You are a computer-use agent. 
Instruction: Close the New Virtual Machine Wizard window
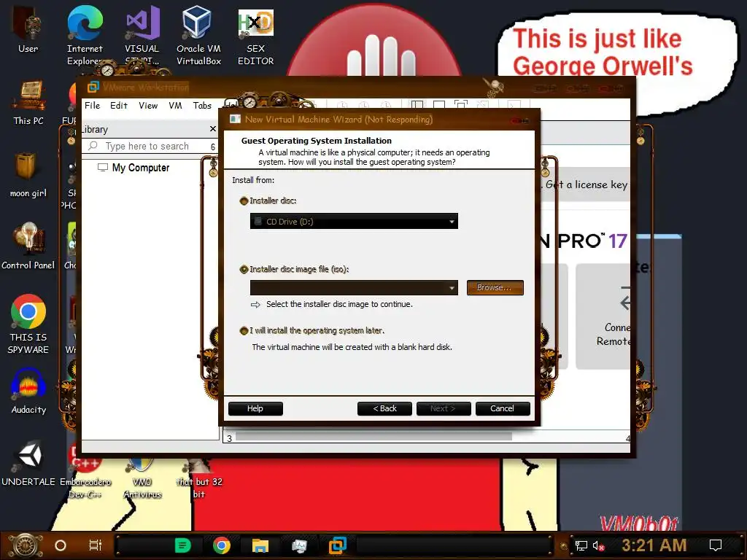[x=520, y=120]
